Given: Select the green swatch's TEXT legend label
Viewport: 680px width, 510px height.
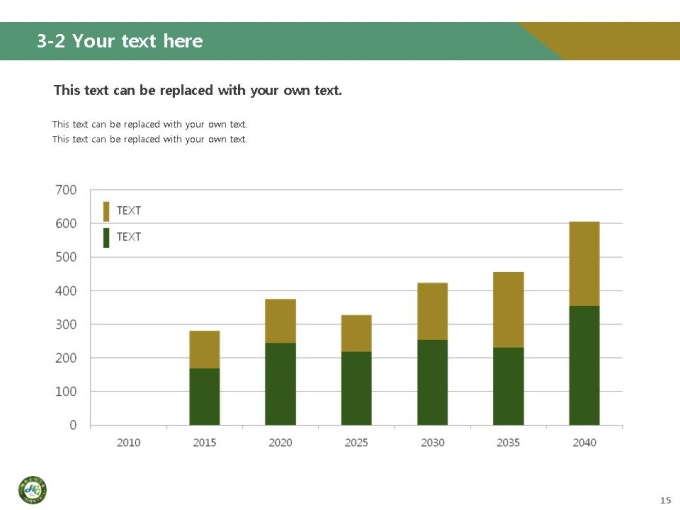Looking at the screenshot, I should coord(129,237).
